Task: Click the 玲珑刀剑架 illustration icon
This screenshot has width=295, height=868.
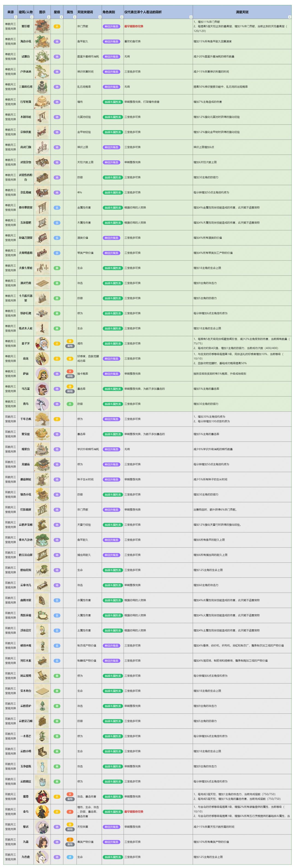Action: 42,238
